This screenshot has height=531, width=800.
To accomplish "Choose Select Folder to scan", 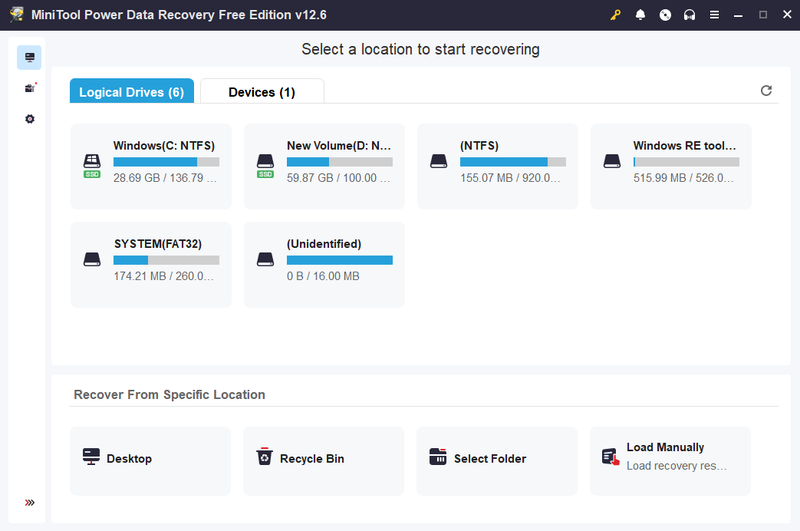I will (497, 461).
